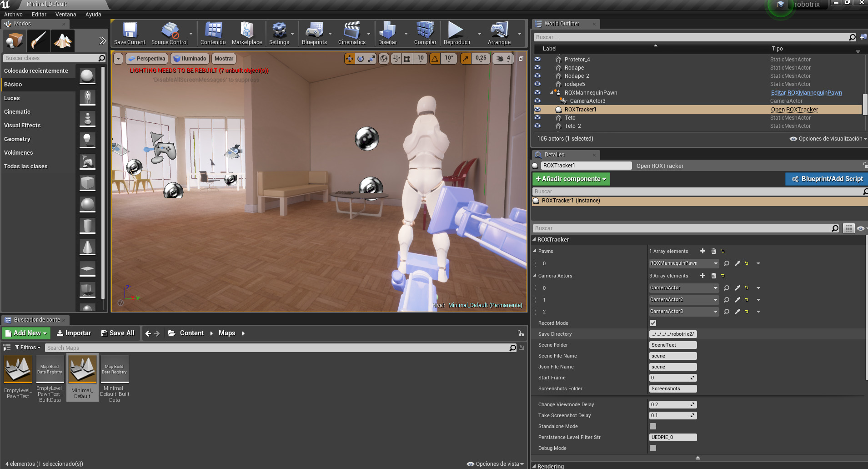Open the Filtros filter dropdown

pyautogui.click(x=28, y=348)
